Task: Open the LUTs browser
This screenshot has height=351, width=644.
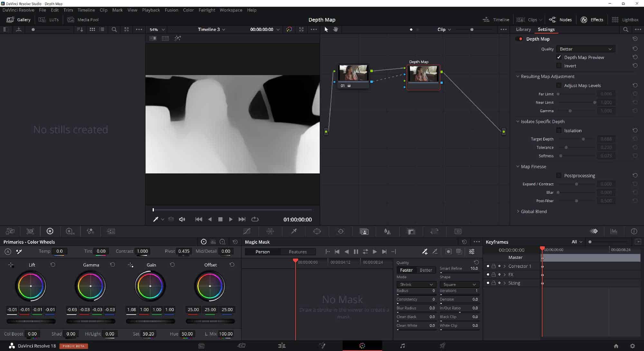Action: pyautogui.click(x=49, y=20)
